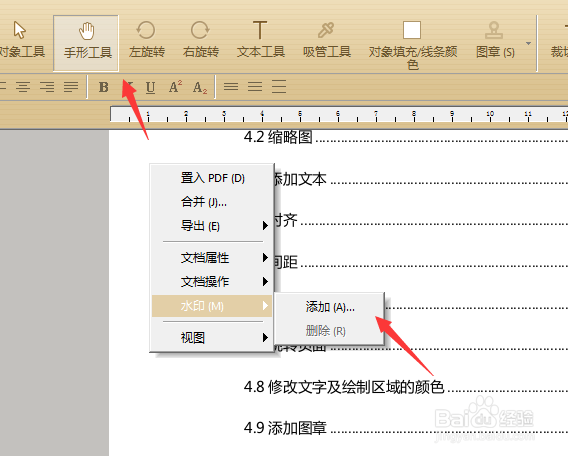Rotate page right with 右旋转

coord(200,40)
